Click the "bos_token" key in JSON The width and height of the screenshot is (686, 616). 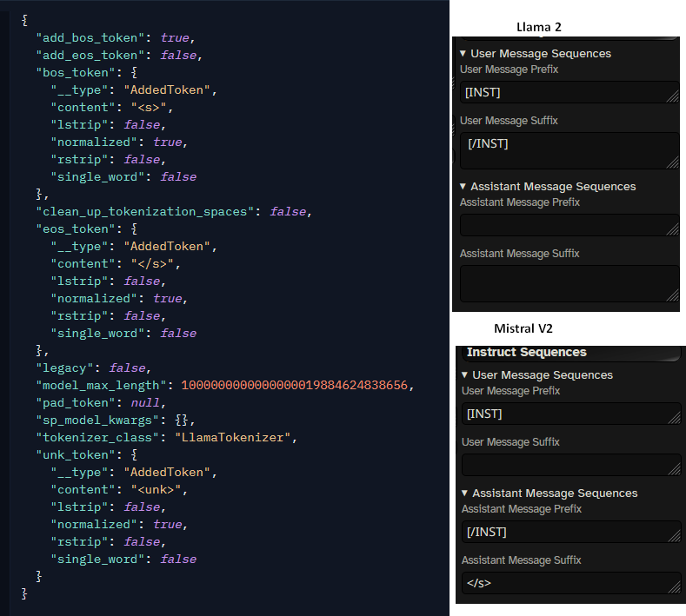[76, 73]
